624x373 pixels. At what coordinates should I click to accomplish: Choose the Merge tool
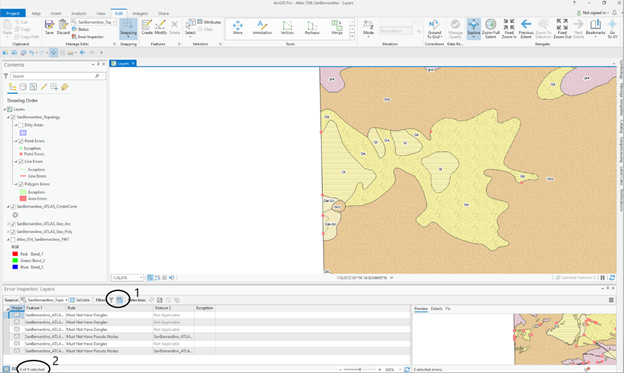click(x=337, y=27)
